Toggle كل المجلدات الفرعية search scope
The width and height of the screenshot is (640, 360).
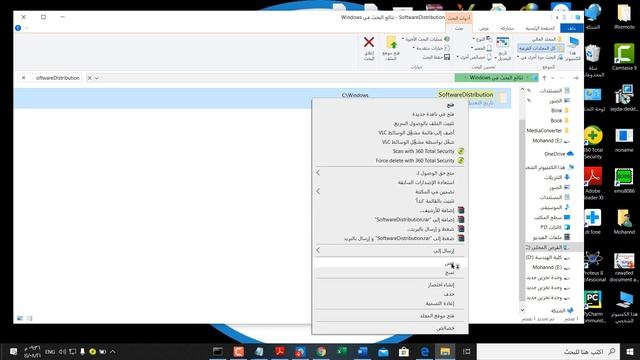(x=541, y=48)
